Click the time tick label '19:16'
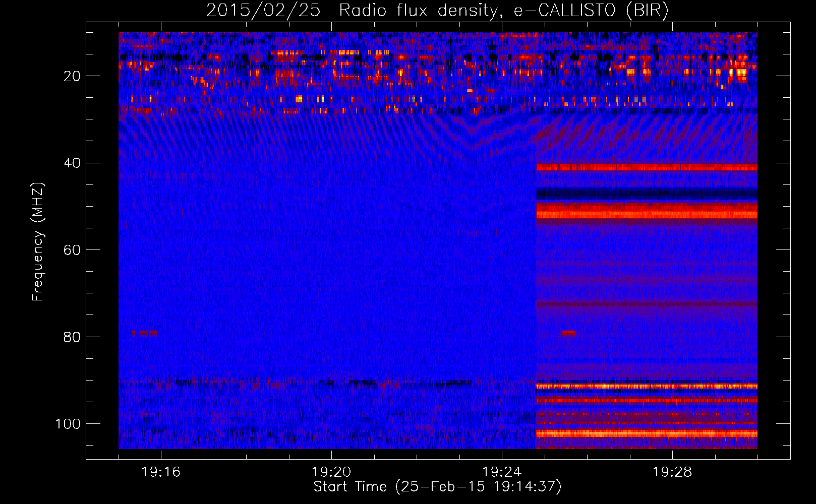This screenshot has height=504, width=816. click(x=161, y=472)
